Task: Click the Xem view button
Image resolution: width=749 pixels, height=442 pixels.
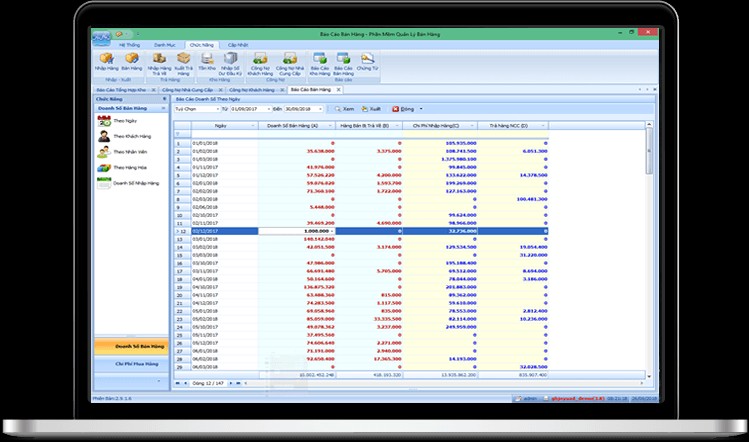Action: [344, 109]
